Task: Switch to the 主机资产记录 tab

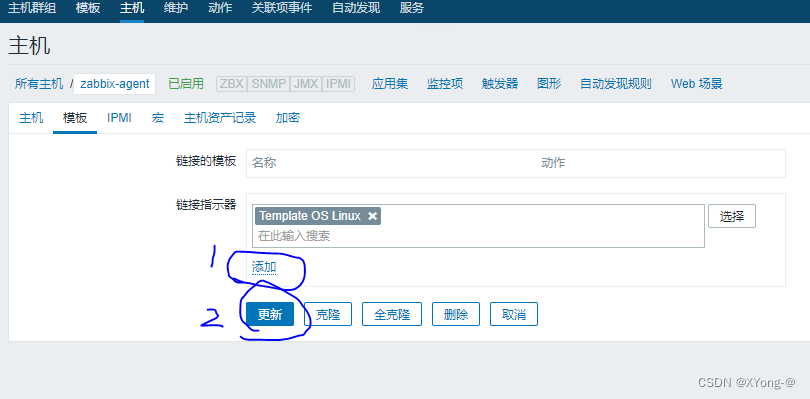Action: coord(220,118)
